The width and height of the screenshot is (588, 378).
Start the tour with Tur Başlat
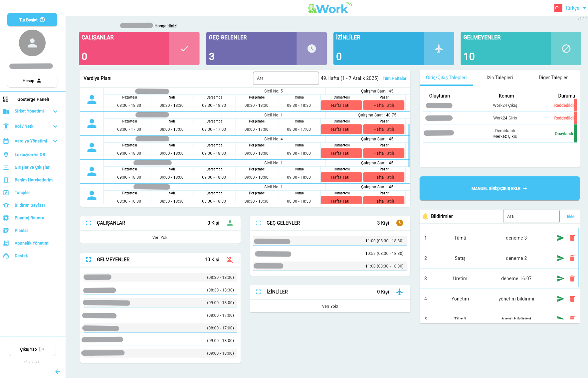(x=32, y=20)
